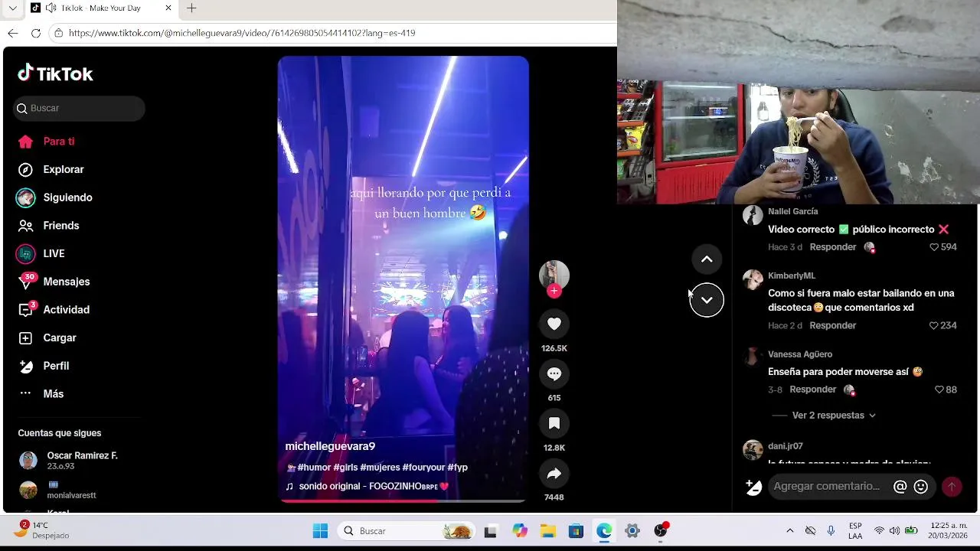Like the video with heart icon

coord(554,324)
